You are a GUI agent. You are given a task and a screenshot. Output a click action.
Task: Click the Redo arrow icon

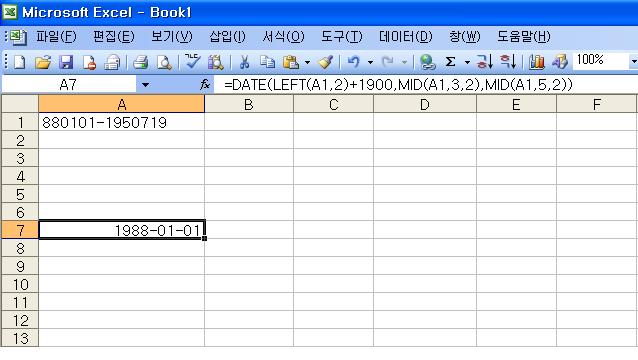tap(388, 62)
